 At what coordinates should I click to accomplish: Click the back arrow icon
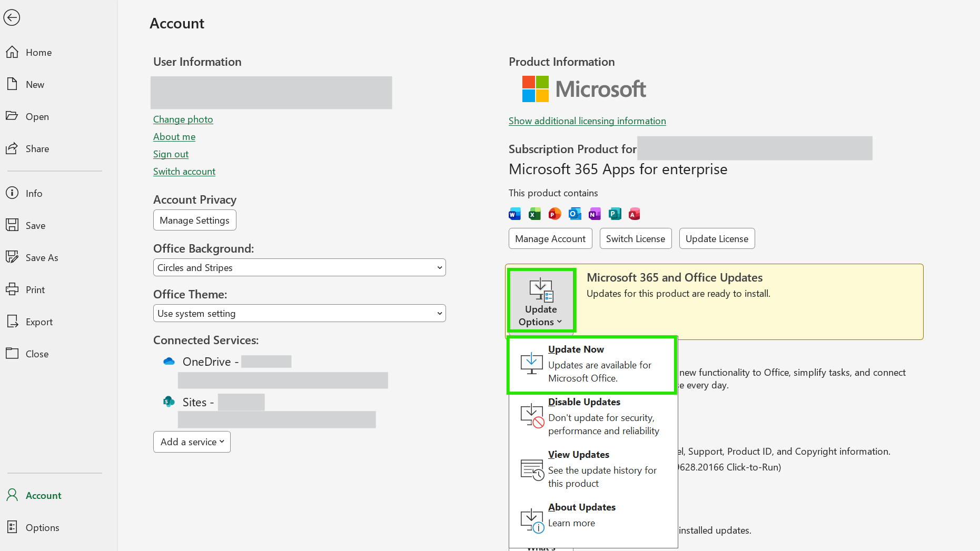(12, 17)
